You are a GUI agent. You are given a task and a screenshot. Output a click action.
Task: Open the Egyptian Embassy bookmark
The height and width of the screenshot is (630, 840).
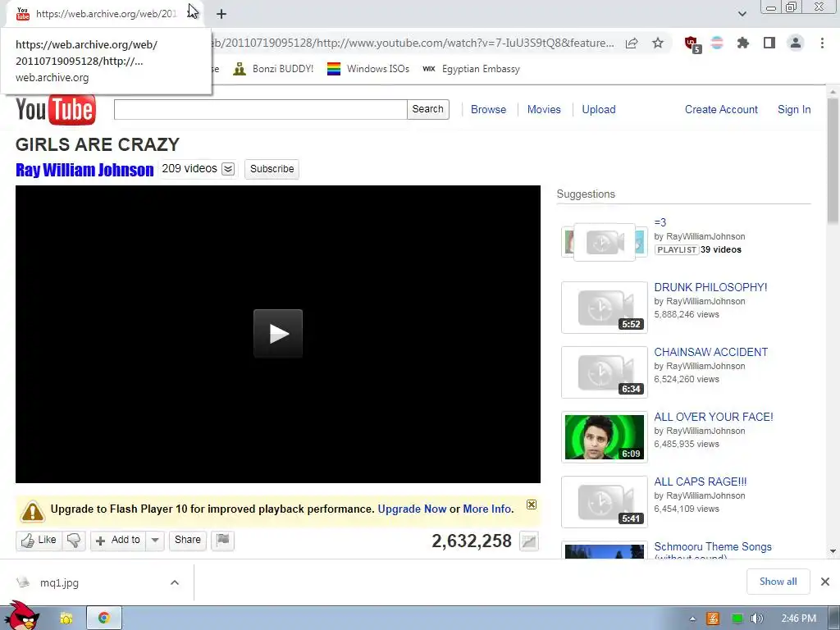point(471,69)
